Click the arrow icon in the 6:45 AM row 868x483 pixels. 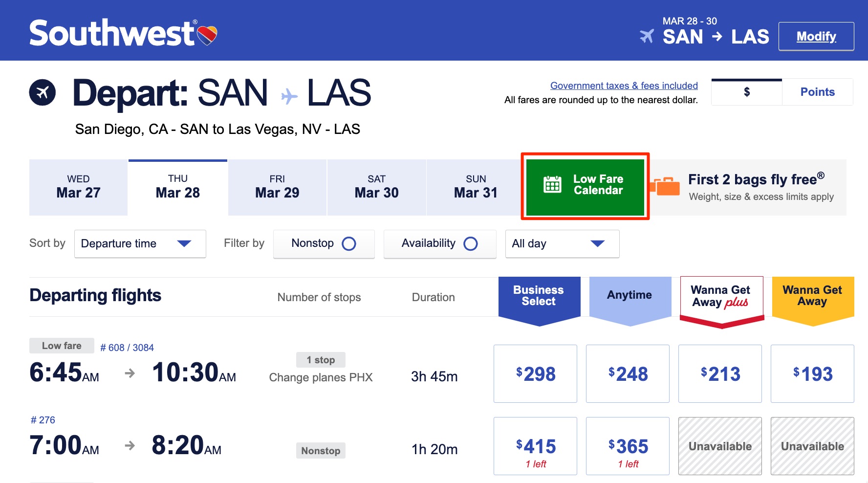[130, 374]
